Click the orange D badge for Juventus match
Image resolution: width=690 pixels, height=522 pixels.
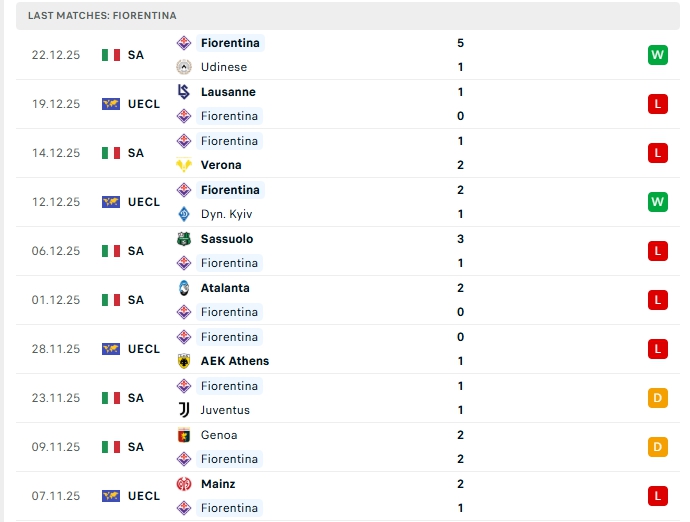pos(657,398)
